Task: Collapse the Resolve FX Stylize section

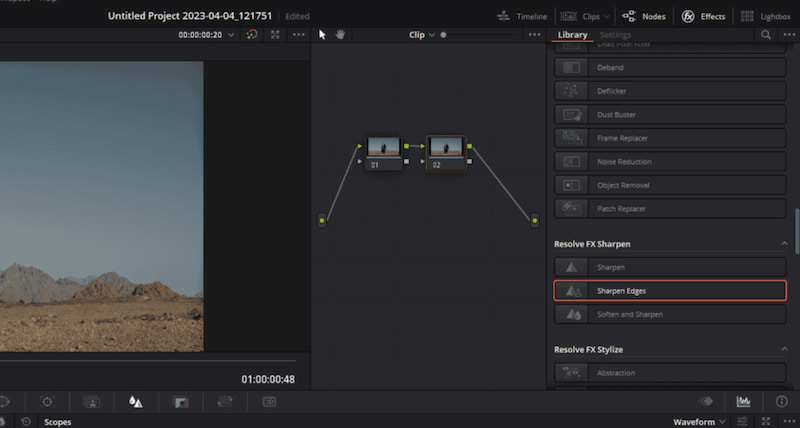Action: (784, 349)
